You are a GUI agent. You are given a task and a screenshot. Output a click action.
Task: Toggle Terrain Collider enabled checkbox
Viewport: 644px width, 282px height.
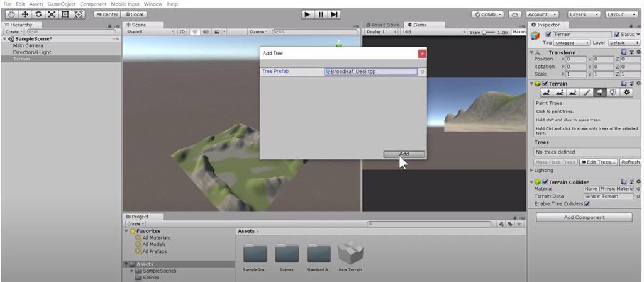click(545, 182)
